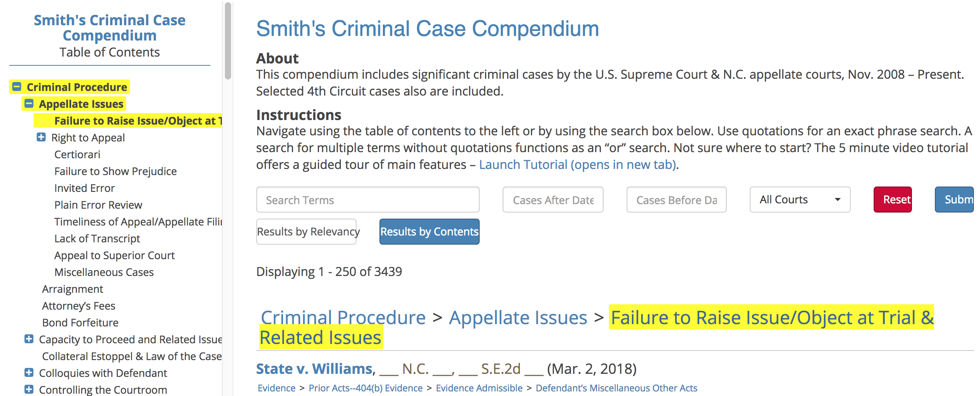Screen dimensions: 980x396
Task: Open the State v. Williams case link
Action: point(314,369)
